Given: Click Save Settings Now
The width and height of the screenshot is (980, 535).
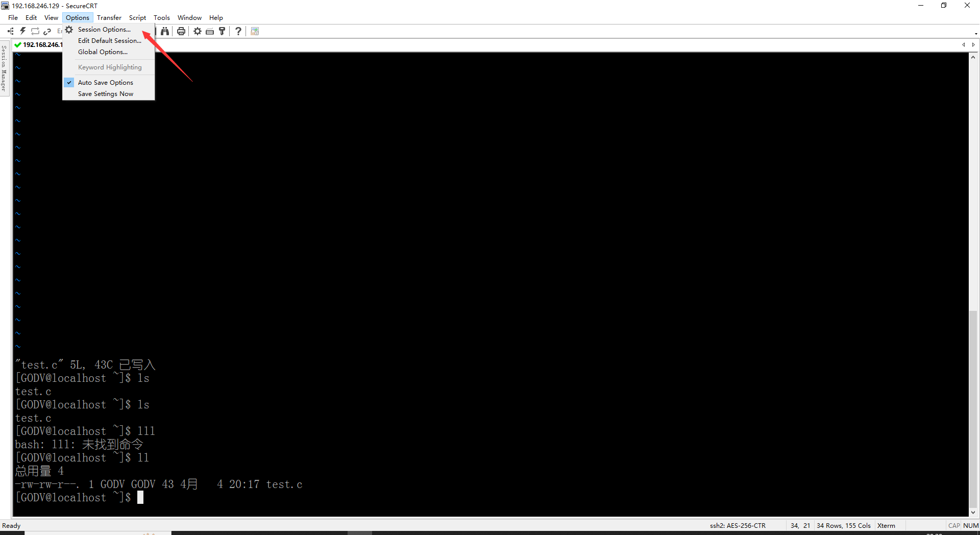Looking at the screenshot, I should tap(105, 93).
